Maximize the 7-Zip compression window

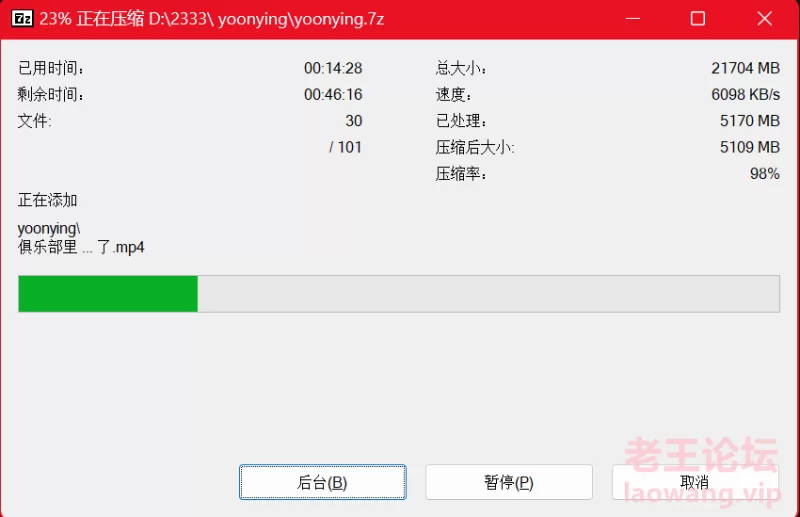coord(698,19)
